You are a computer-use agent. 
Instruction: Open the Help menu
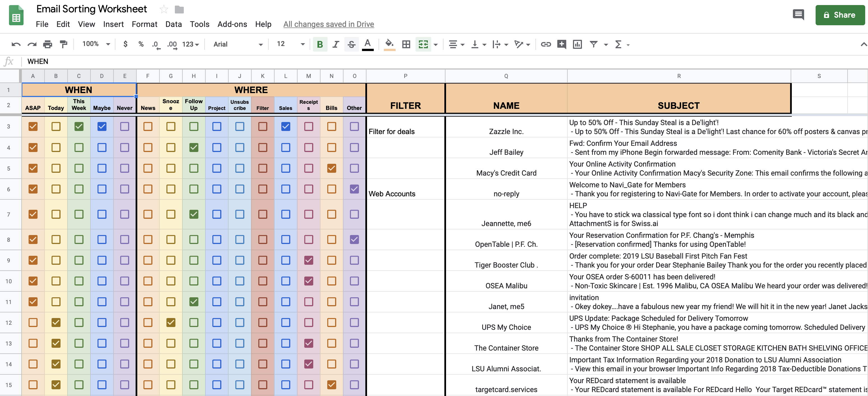click(x=263, y=24)
